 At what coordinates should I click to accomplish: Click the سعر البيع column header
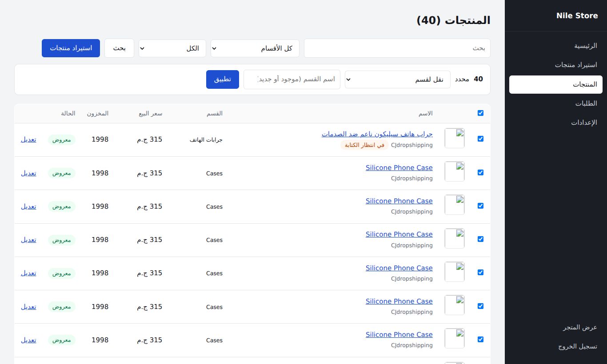coord(151,114)
